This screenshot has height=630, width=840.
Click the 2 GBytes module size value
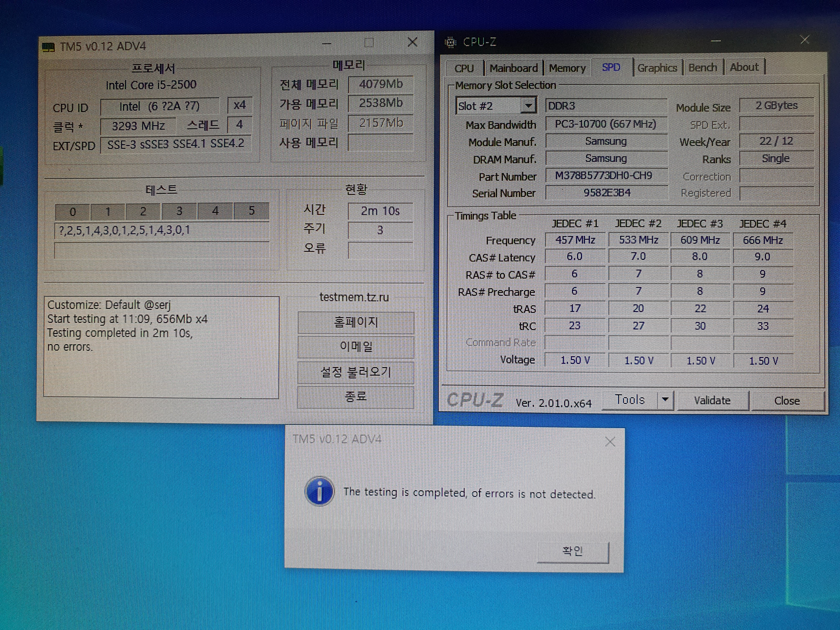(776, 106)
